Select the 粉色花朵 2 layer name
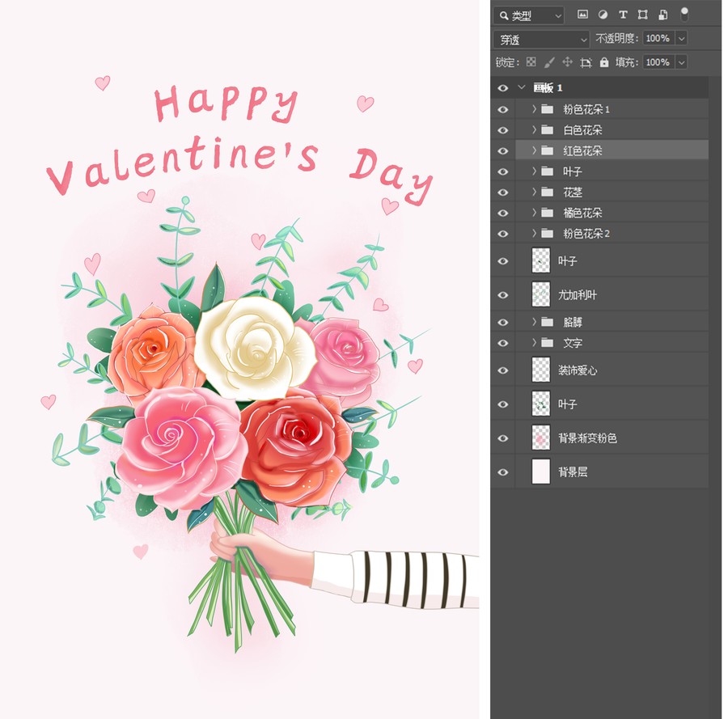Viewport: 728px width, 719px height. (x=586, y=234)
